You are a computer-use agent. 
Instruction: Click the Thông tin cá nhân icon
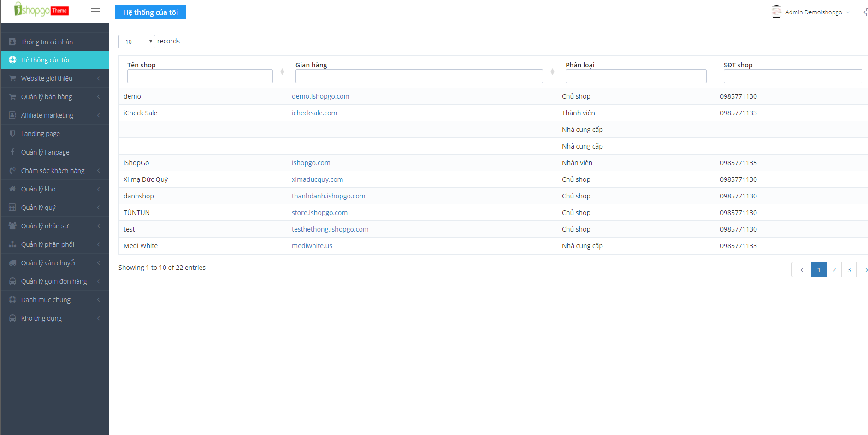(12, 42)
